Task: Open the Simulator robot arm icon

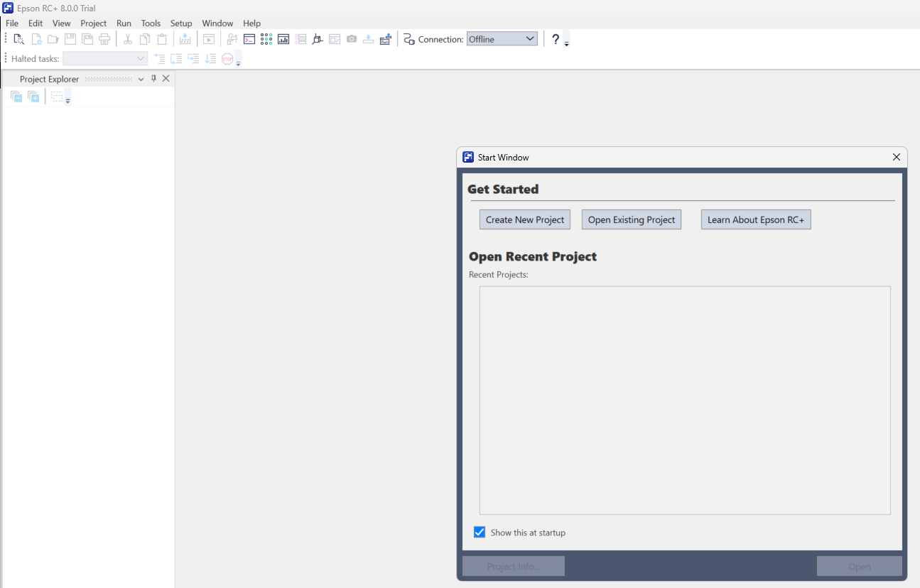Action: tap(318, 39)
